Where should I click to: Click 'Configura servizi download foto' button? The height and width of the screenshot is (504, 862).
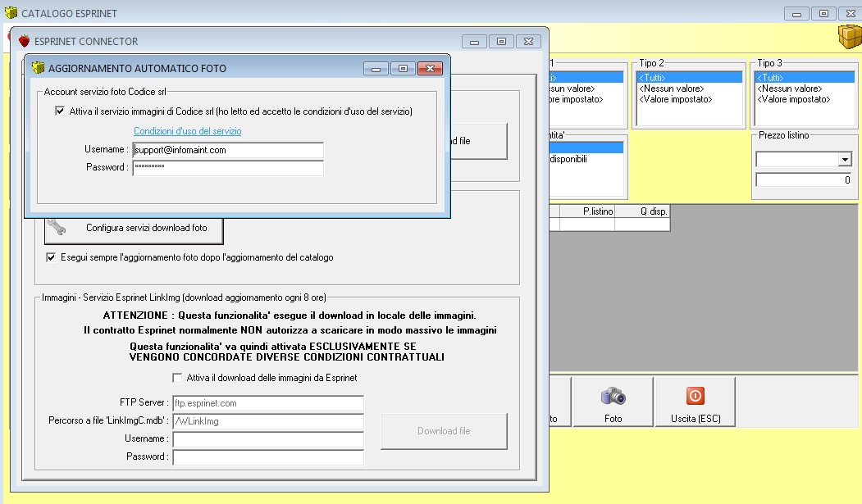pyautogui.click(x=134, y=229)
